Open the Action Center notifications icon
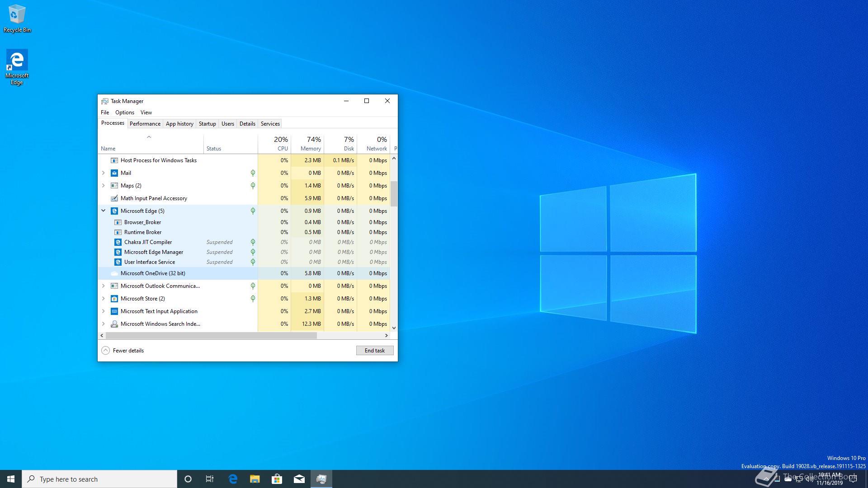 point(853,479)
